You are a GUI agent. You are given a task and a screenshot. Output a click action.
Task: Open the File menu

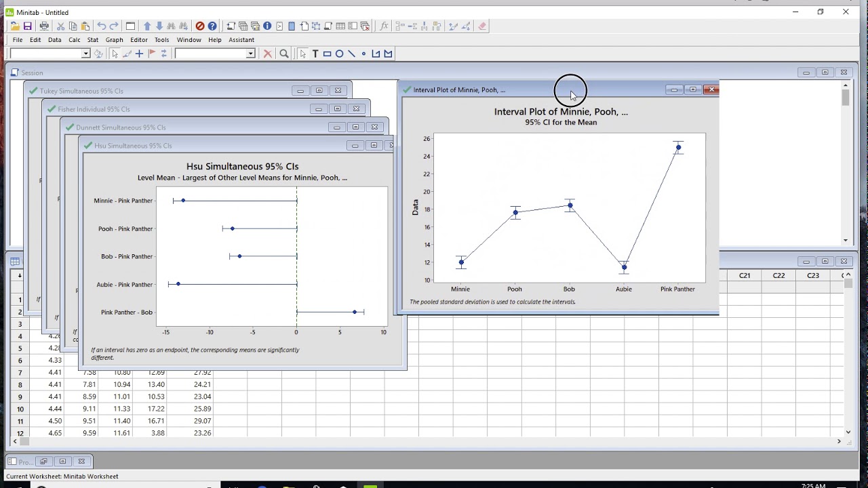[18, 40]
